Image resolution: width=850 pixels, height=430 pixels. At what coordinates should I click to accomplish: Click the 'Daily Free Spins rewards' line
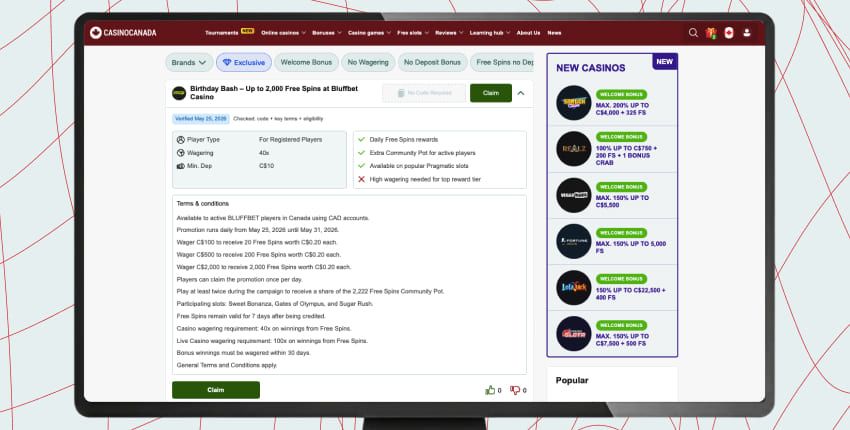pyautogui.click(x=404, y=139)
